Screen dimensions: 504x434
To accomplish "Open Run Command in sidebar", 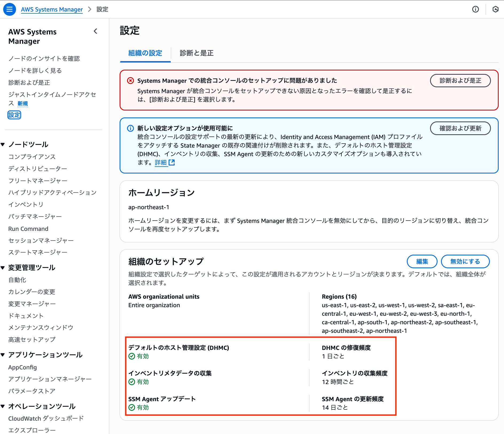I will click(x=28, y=229).
